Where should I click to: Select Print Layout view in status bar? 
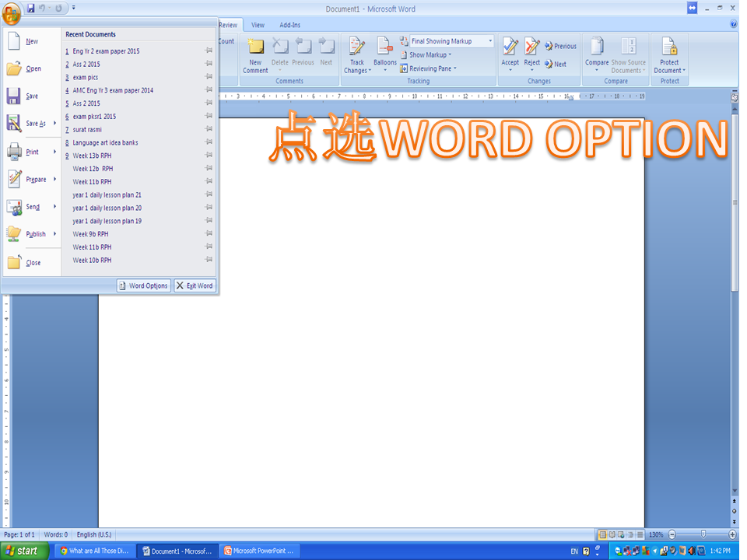pyautogui.click(x=602, y=535)
